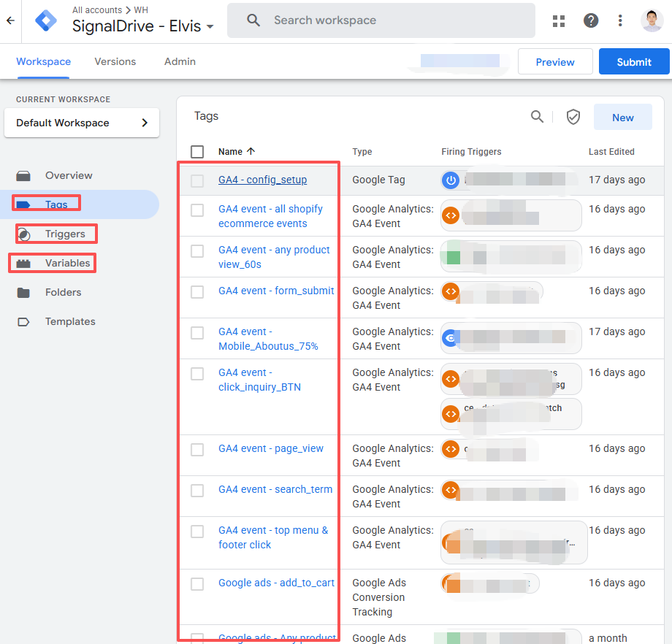672x644 pixels.
Task: Click the shield icon in Tags header
Action: coord(573,117)
